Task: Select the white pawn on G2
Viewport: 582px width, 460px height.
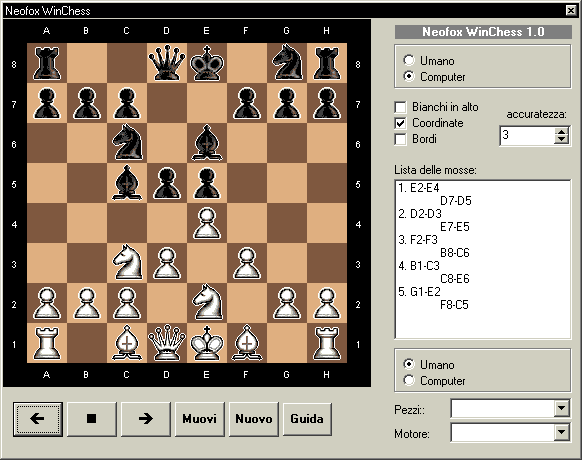Action: pos(287,303)
